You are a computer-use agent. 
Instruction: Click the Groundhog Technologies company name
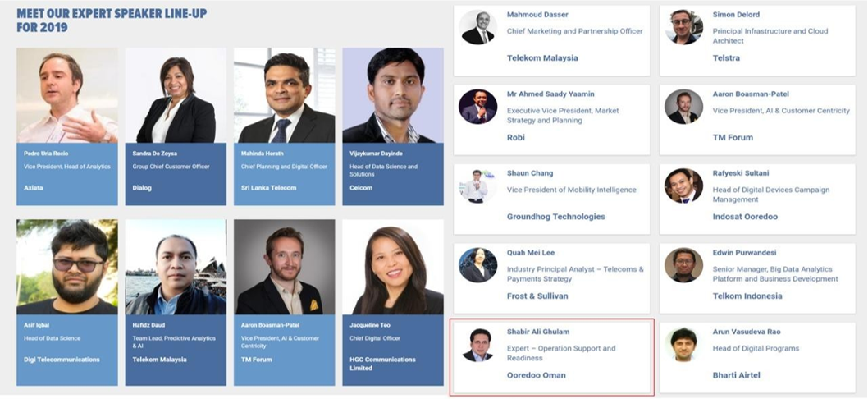pyautogui.click(x=555, y=217)
